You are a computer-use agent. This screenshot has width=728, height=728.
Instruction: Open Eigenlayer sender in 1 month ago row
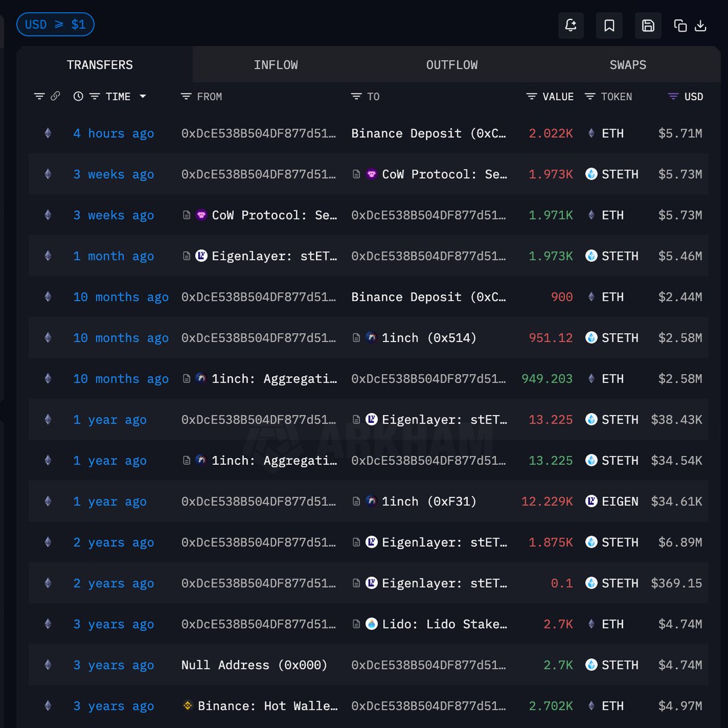point(274,256)
